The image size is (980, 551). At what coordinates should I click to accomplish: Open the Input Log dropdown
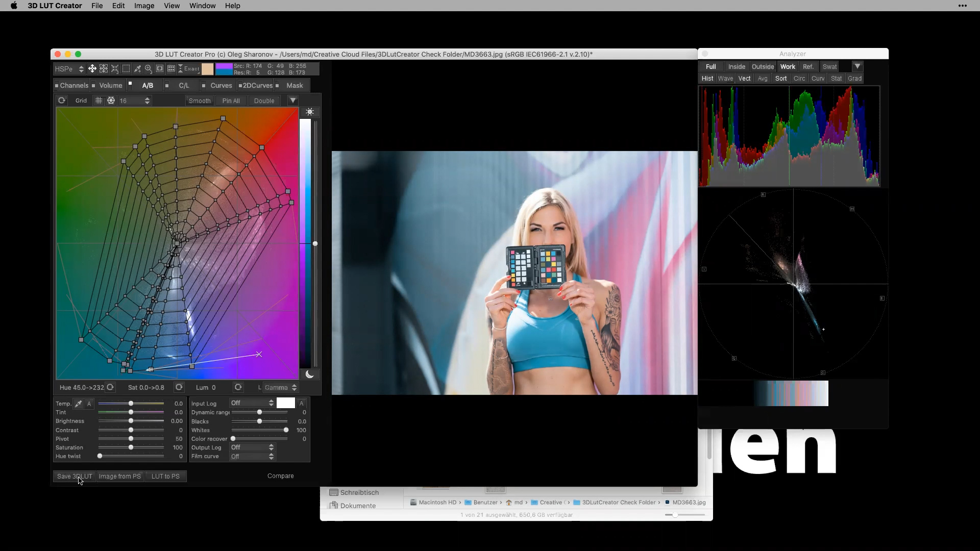click(x=252, y=403)
